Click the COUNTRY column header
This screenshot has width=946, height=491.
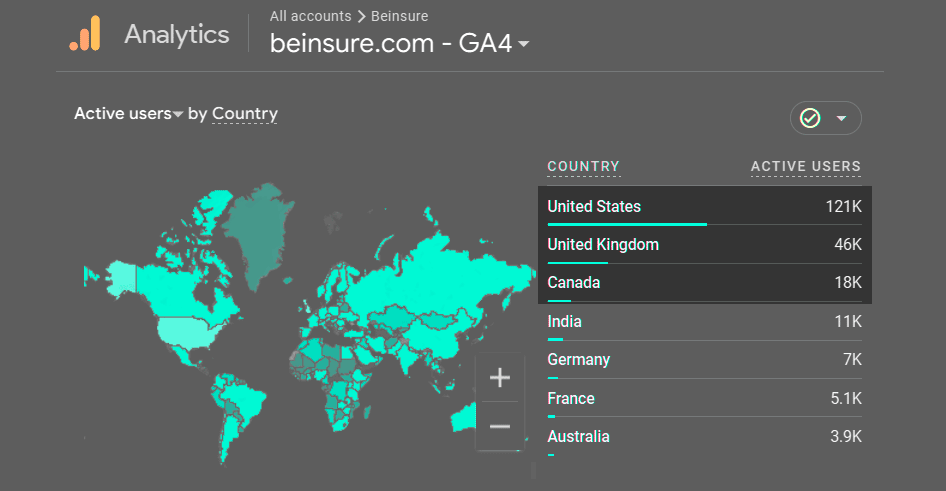(x=583, y=166)
